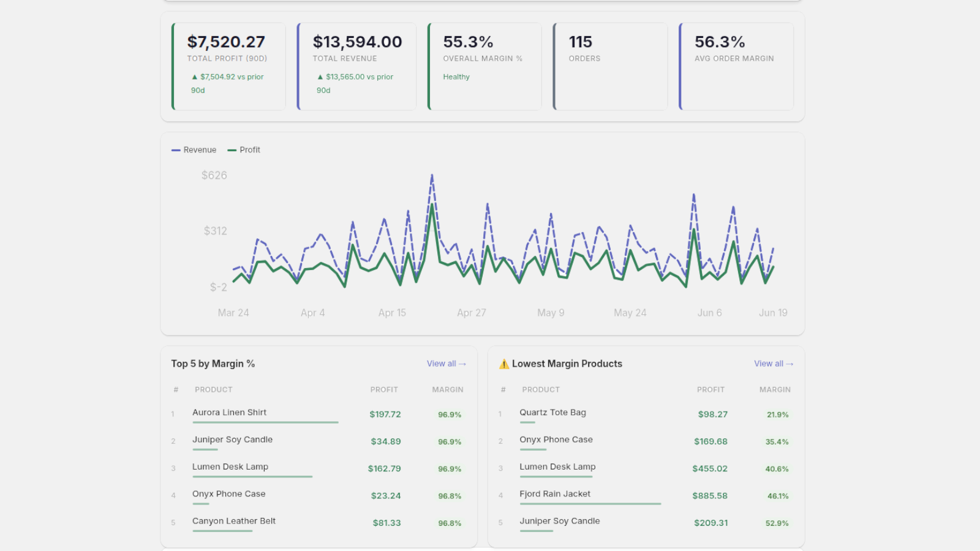Image resolution: width=980 pixels, height=551 pixels.
Task: Click the Profit legend marker
Action: click(x=232, y=150)
